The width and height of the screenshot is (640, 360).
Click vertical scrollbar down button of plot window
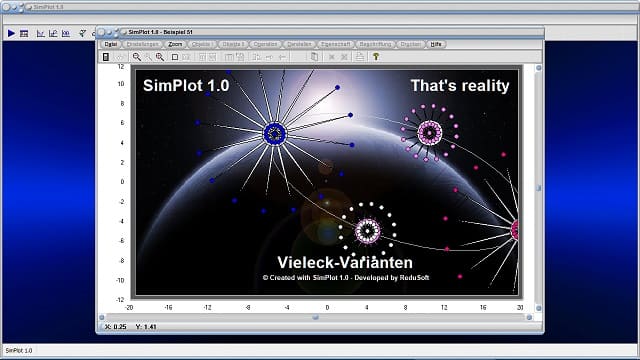coord(538,308)
